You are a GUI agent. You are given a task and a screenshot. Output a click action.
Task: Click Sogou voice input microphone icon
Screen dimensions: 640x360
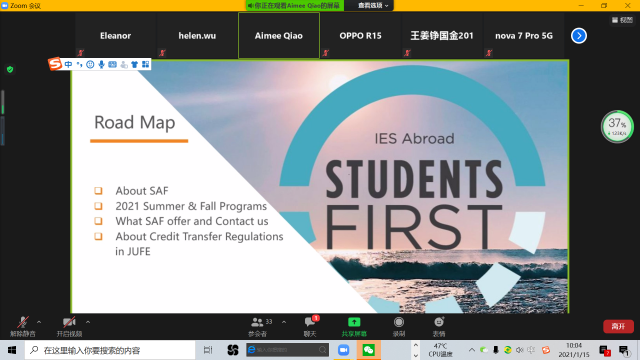pyautogui.click(x=101, y=64)
